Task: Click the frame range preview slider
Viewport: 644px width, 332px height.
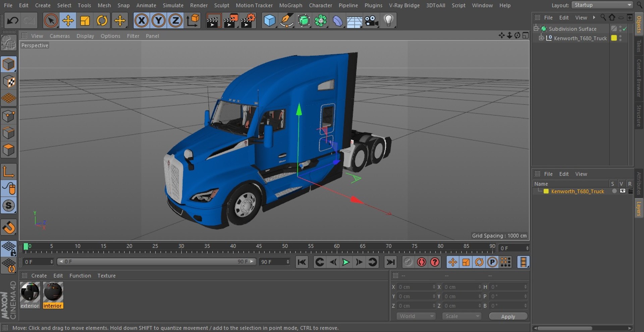Action: point(156,261)
